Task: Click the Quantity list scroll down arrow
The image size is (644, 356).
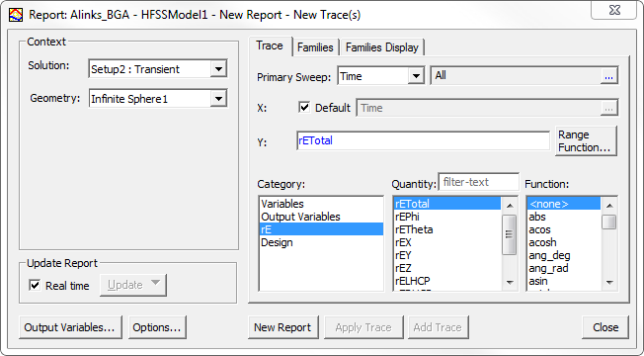Action: click(x=510, y=282)
